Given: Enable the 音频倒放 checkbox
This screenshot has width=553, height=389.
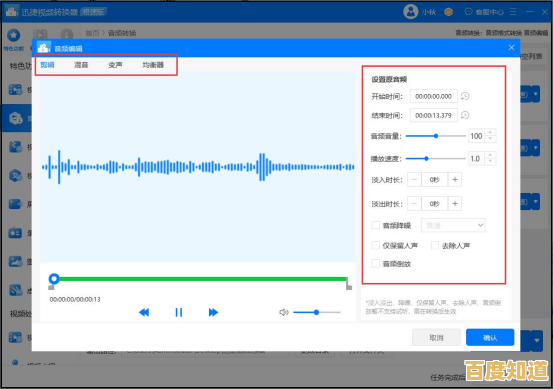Looking at the screenshot, I should coord(376,263).
